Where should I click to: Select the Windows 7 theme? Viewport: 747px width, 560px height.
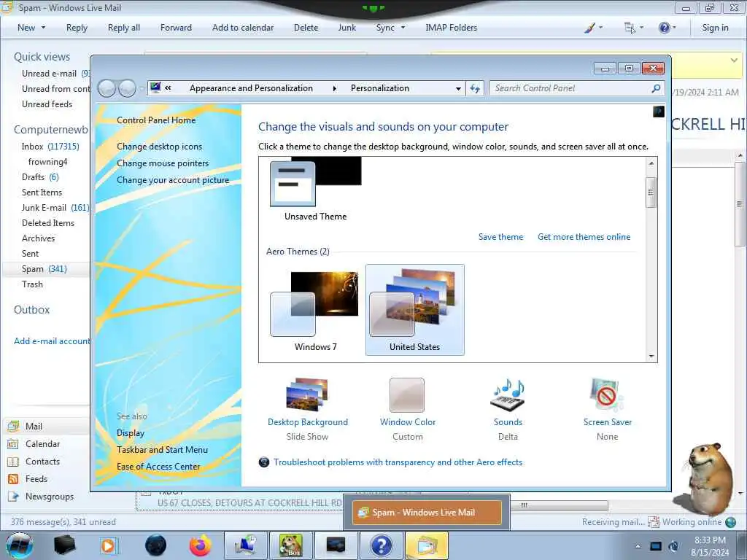[x=315, y=309]
